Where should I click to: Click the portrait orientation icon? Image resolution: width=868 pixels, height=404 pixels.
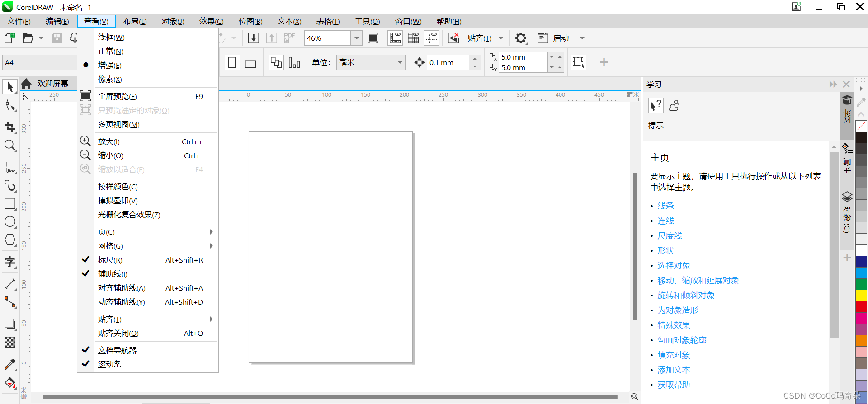click(232, 62)
